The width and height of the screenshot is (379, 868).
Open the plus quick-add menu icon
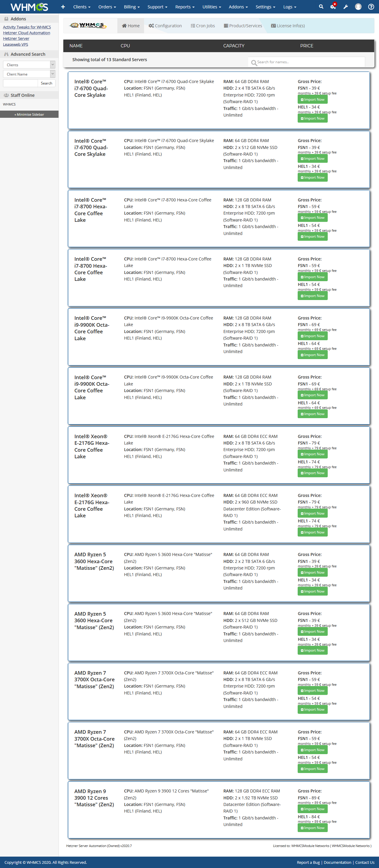pyautogui.click(x=63, y=7)
